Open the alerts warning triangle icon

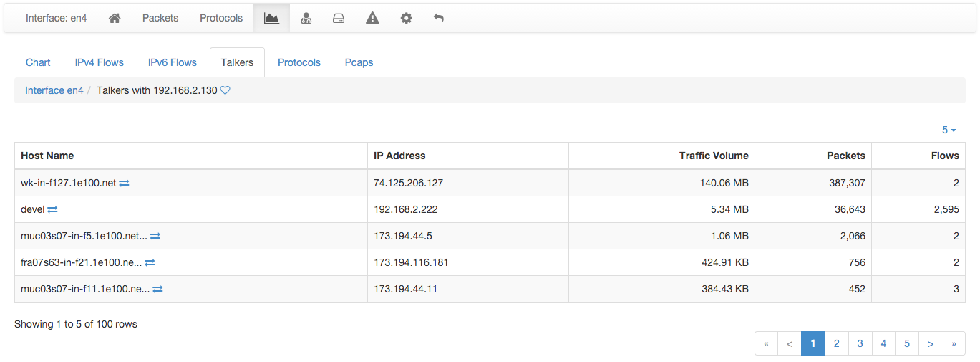pyautogui.click(x=372, y=18)
